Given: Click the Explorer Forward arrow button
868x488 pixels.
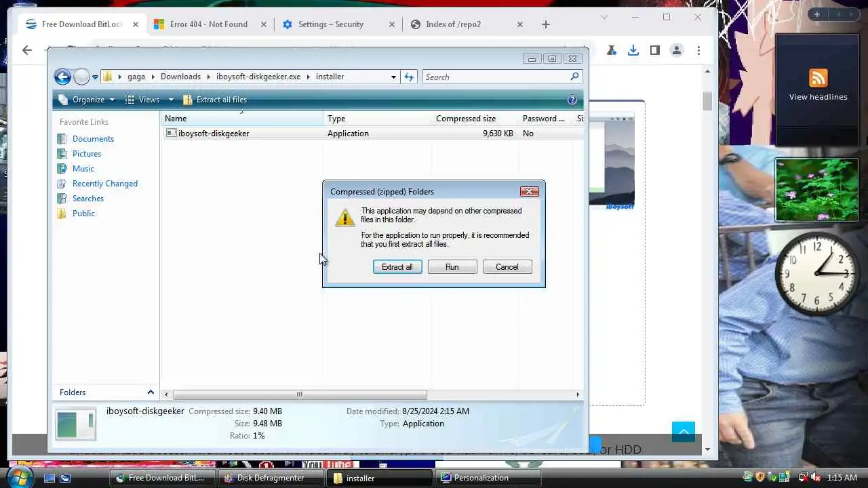Looking at the screenshot, I should click(81, 77).
